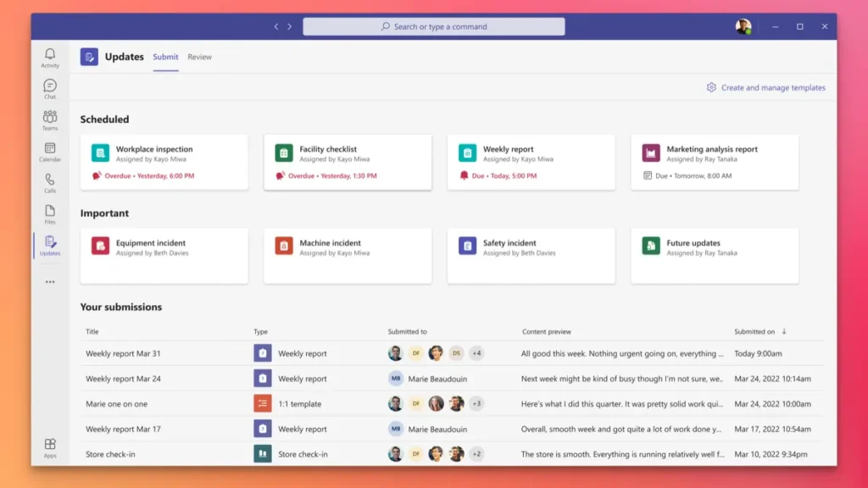868x488 pixels.
Task: Navigate forward with the right chevron
Action: [290, 26]
